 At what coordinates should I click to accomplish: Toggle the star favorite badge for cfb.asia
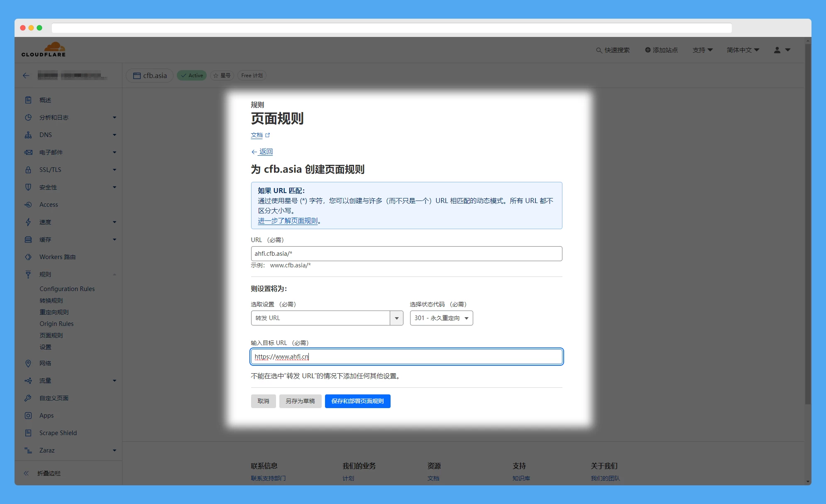pos(222,76)
